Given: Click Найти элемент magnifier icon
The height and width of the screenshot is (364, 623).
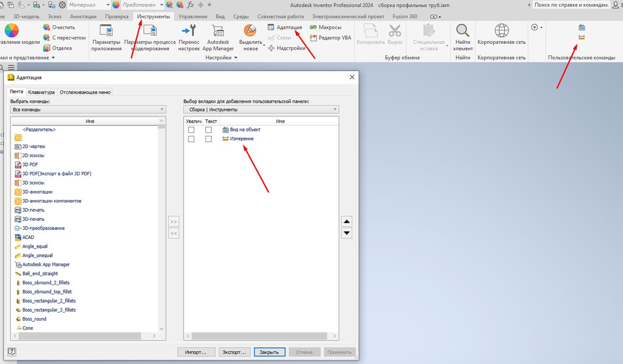Looking at the screenshot, I should pyautogui.click(x=463, y=31).
